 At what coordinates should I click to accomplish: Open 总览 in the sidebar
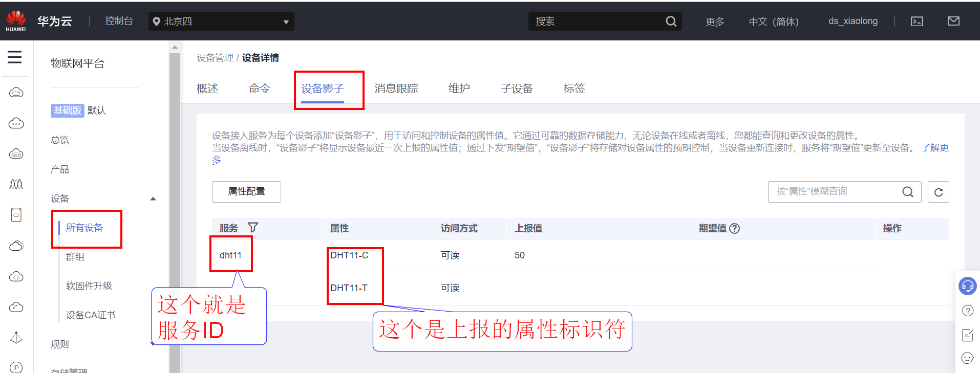coord(60,140)
